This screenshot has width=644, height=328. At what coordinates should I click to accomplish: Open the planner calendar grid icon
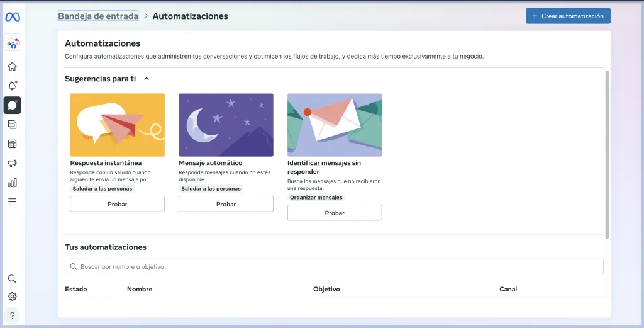13,144
